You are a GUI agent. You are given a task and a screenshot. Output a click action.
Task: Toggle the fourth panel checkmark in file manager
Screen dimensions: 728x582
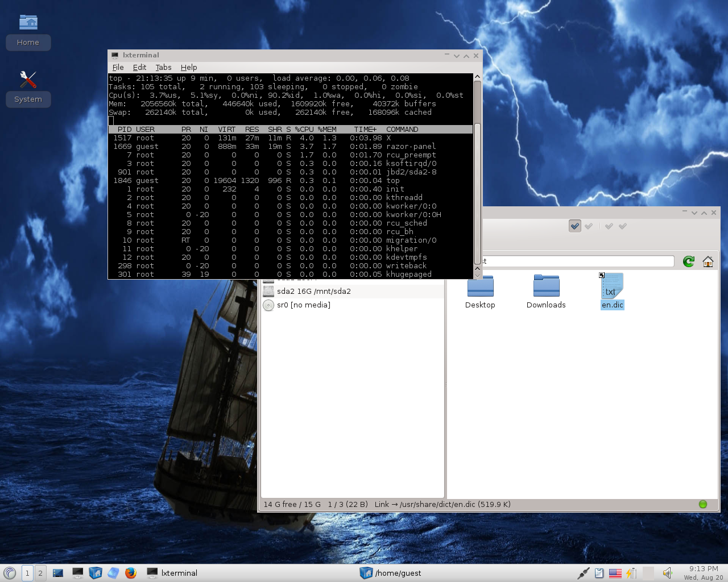[x=623, y=226]
